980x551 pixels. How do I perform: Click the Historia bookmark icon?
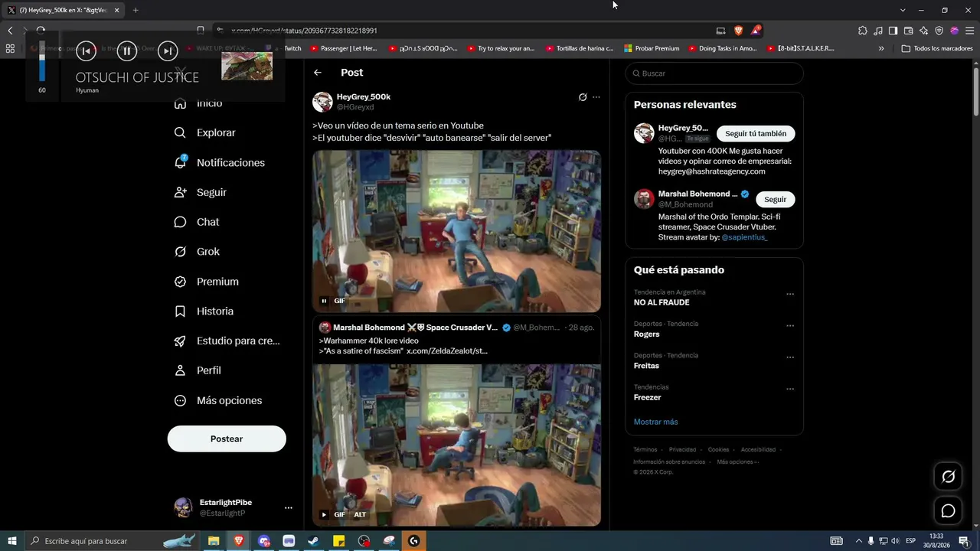180,311
